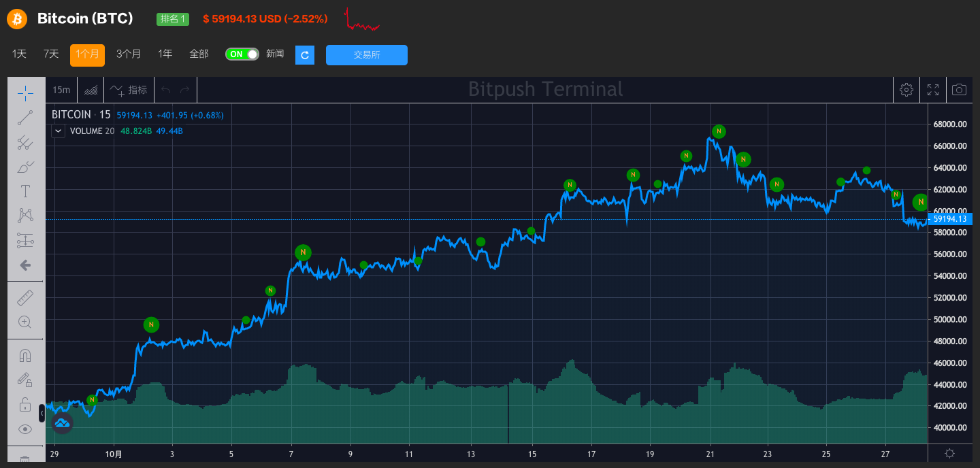Select the trend line drawing tool
The height and width of the screenshot is (468, 980).
coord(25,118)
